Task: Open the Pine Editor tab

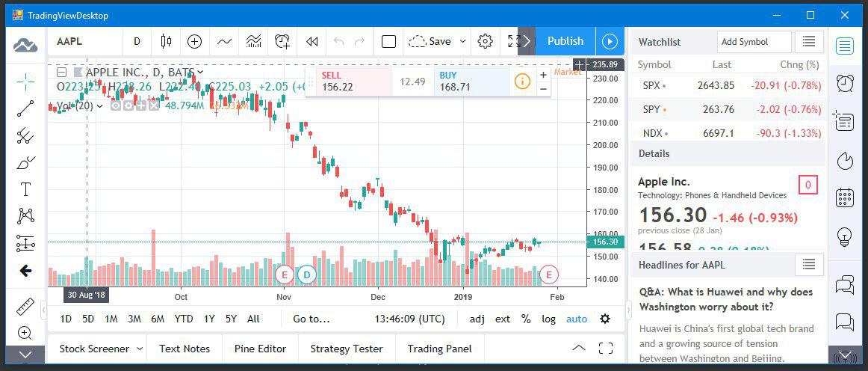Action: (260, 349)
